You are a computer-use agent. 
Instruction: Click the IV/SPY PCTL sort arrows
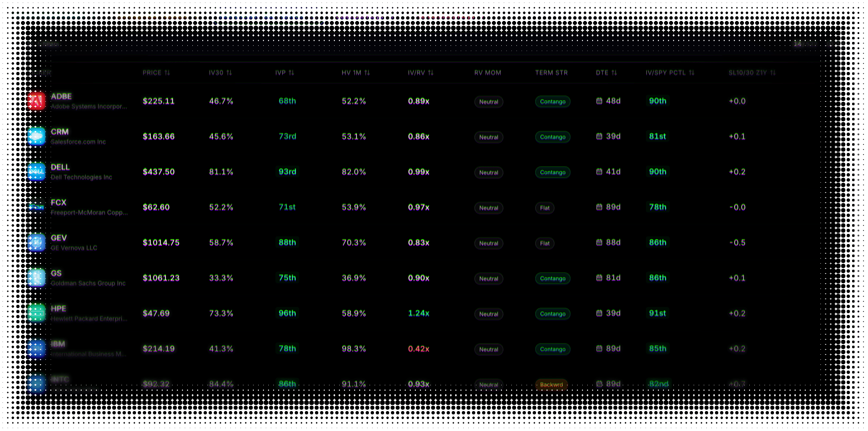[692, 73]
